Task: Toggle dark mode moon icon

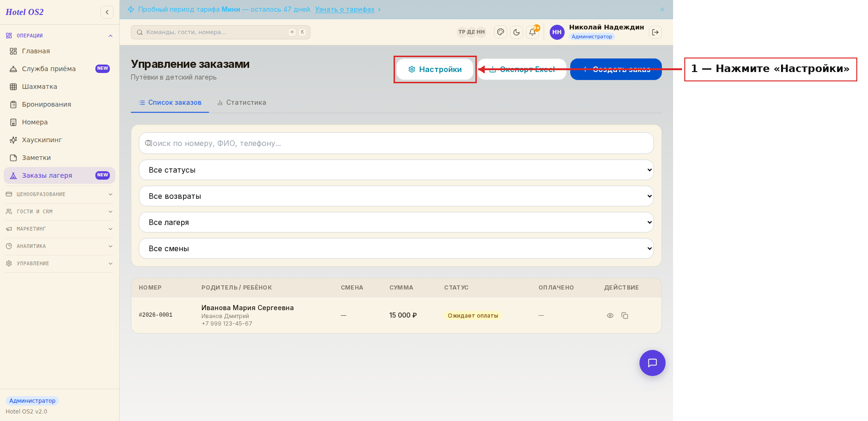Action: coord(516,32)
